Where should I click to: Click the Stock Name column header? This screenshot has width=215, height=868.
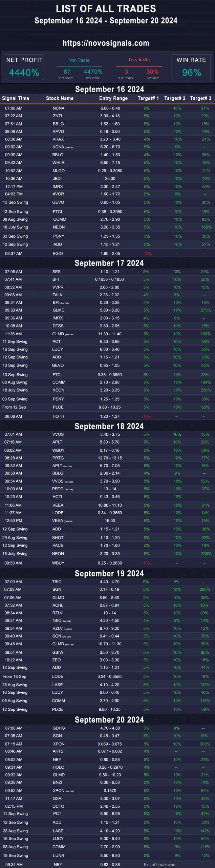[60, 98]
